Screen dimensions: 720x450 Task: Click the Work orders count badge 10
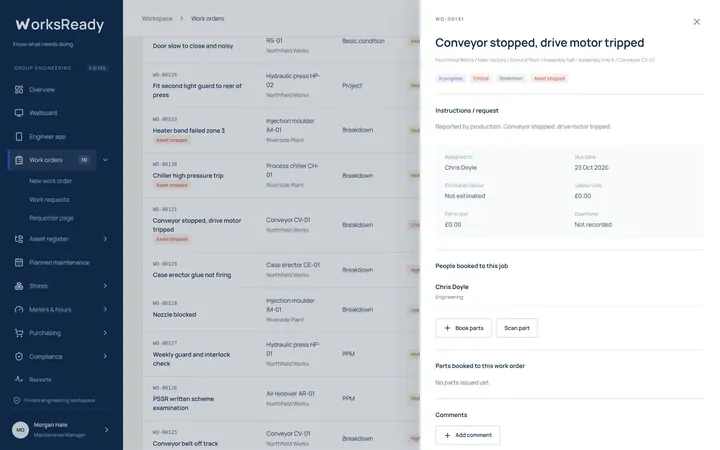[84, 160]
